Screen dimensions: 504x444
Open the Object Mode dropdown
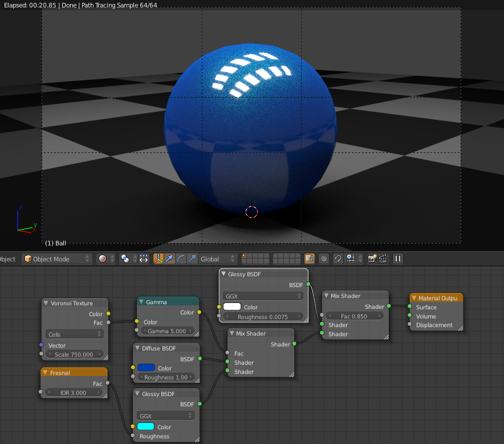(57, 259)
